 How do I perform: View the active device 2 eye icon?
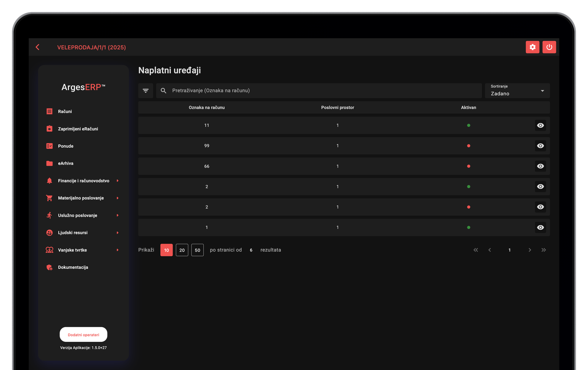pos(541,186)
